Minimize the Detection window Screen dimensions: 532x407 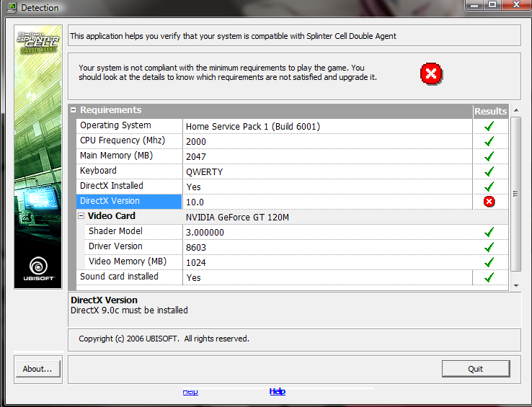pos(474,5)
